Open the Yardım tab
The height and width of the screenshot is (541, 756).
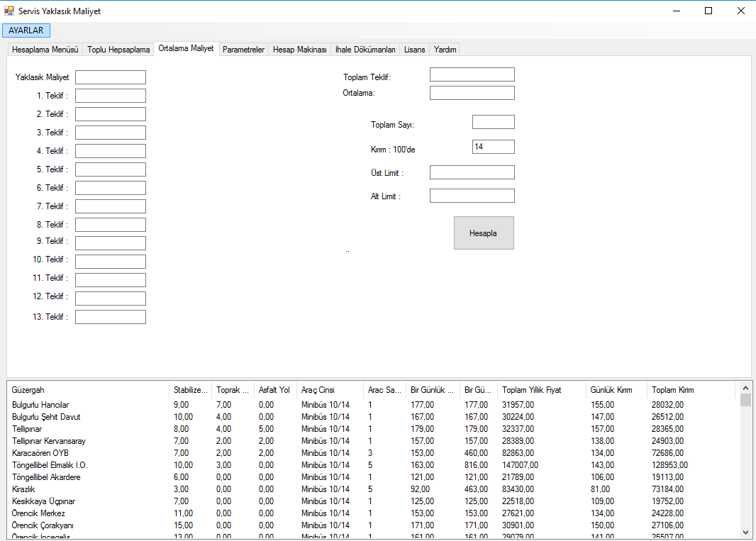445,50
